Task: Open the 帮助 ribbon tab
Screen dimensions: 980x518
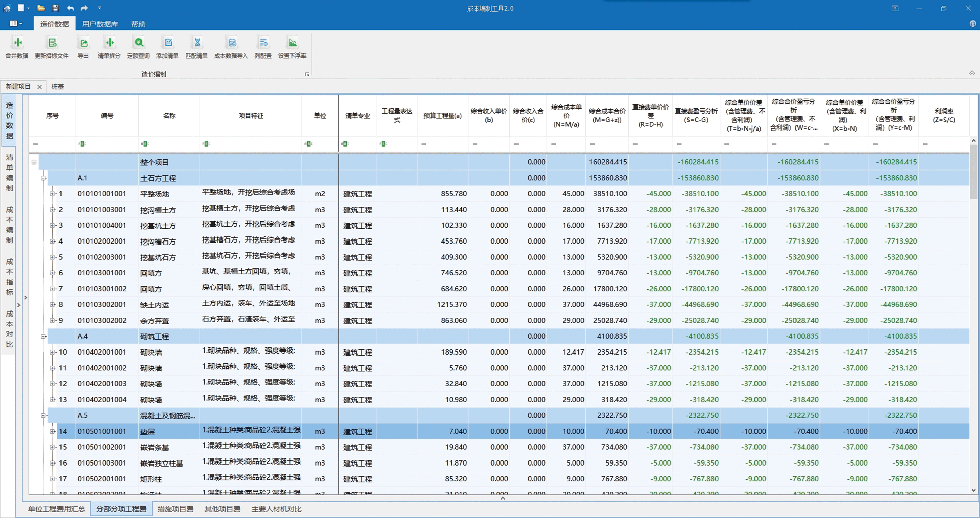Action: [x=138, y=24]
